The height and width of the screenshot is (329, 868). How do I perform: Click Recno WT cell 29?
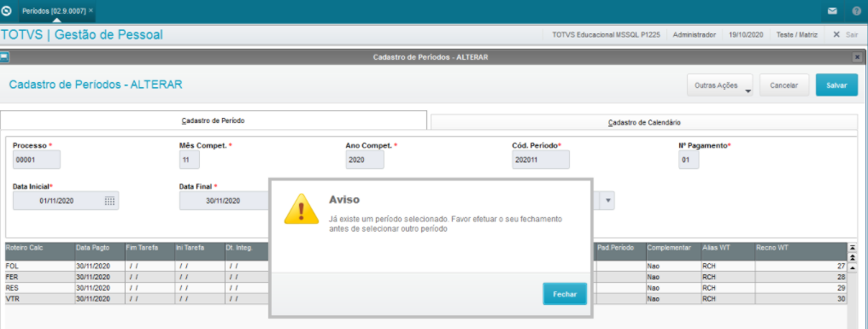[801, 287]
